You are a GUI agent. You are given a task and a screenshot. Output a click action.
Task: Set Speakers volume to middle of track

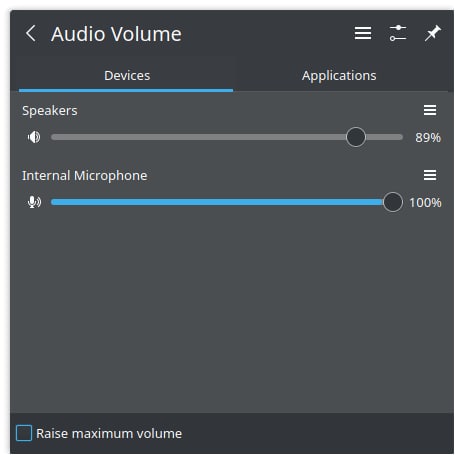[x=227, y=137]
